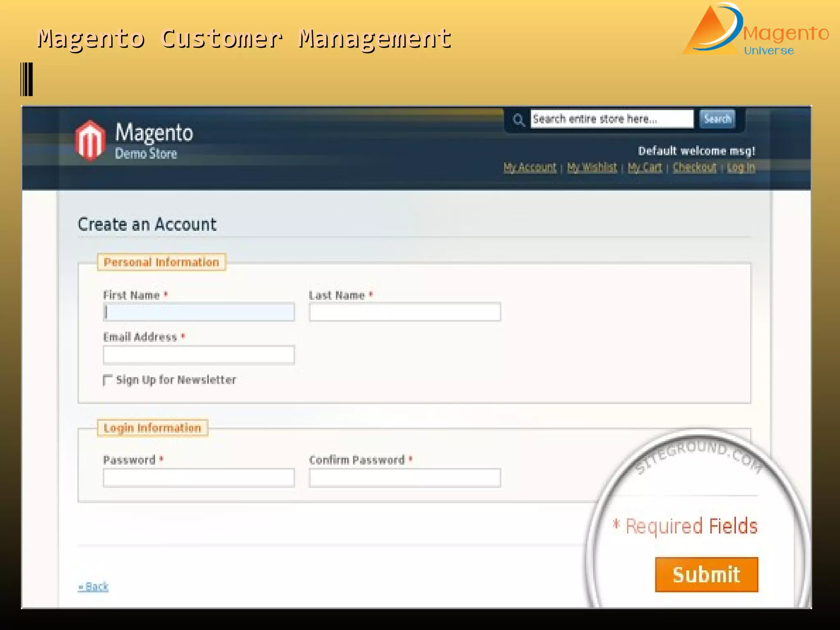Click the orange Submit button
Image resolution: width=840 pixels, height=630 pixels.
coord(706,574)
